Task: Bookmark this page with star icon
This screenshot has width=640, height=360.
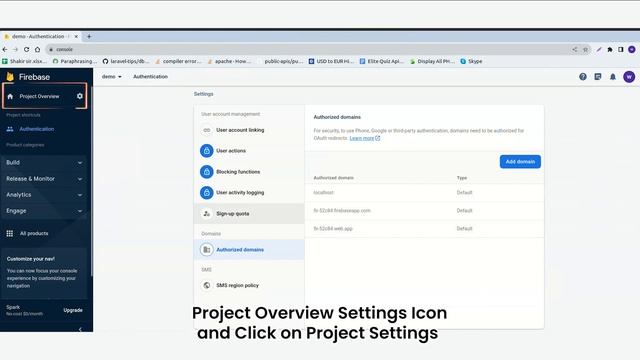Action: click(585, 49)
